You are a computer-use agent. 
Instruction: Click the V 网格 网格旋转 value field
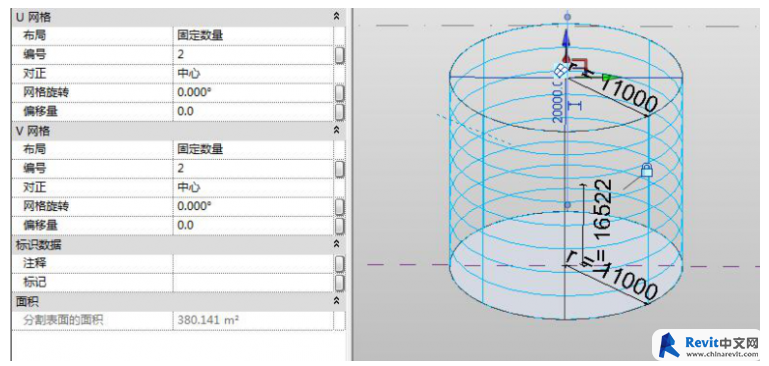tap(253, 206)
